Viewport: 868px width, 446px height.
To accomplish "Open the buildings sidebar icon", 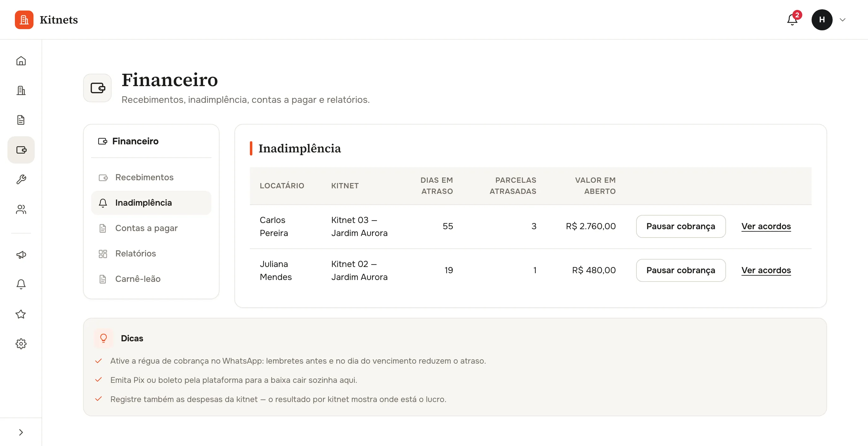I will (x=21, y=90).
